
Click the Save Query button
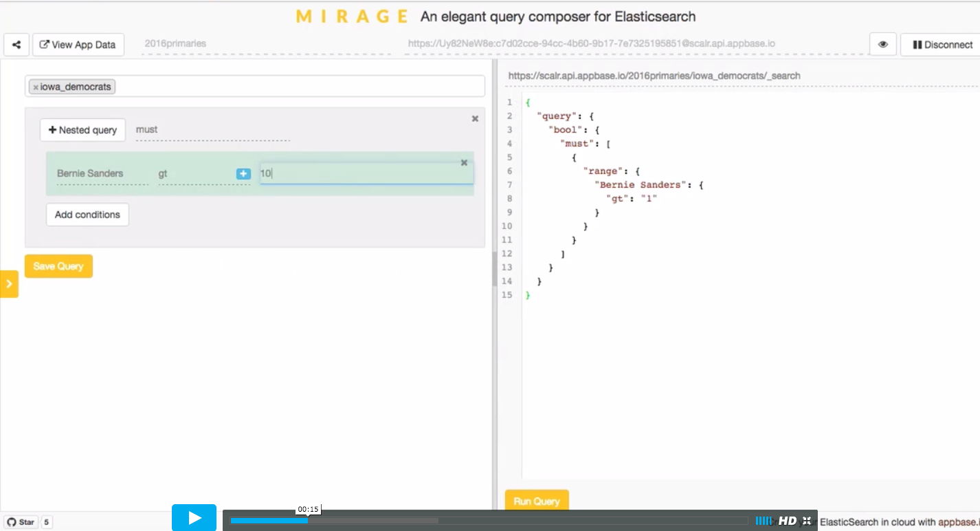coord(58,266)
